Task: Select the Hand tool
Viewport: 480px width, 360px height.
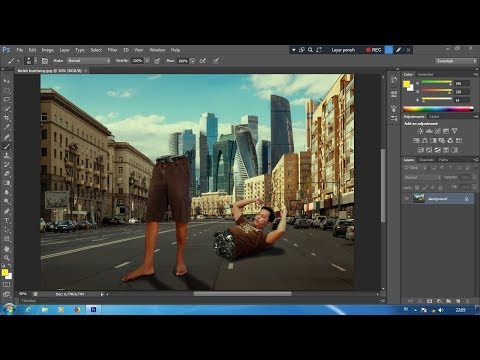Action: [7, 249]
